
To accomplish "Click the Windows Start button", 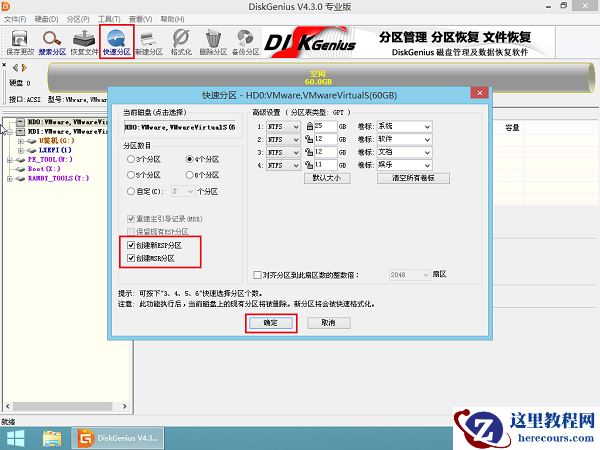I will (16, 438).
